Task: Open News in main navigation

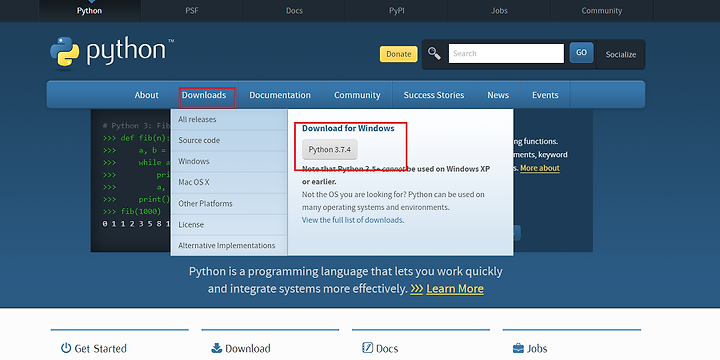Action: [498, 95]
